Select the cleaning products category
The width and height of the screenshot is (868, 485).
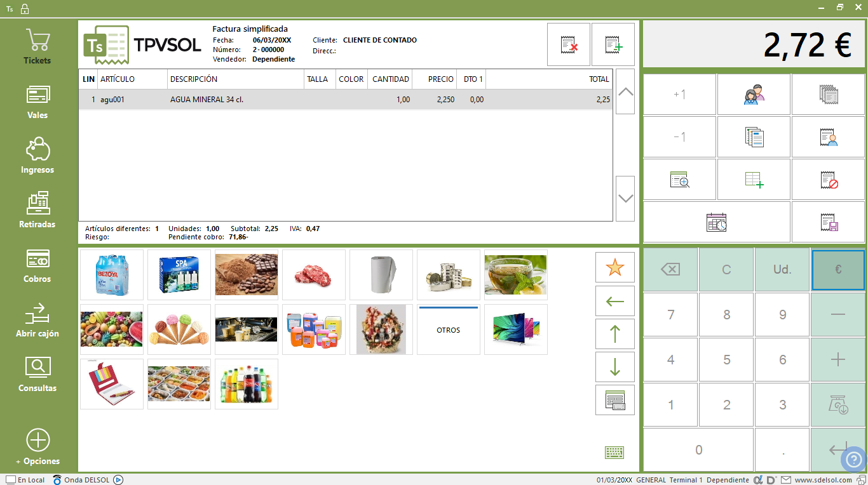pyautogui.click(x=314, y=329)
